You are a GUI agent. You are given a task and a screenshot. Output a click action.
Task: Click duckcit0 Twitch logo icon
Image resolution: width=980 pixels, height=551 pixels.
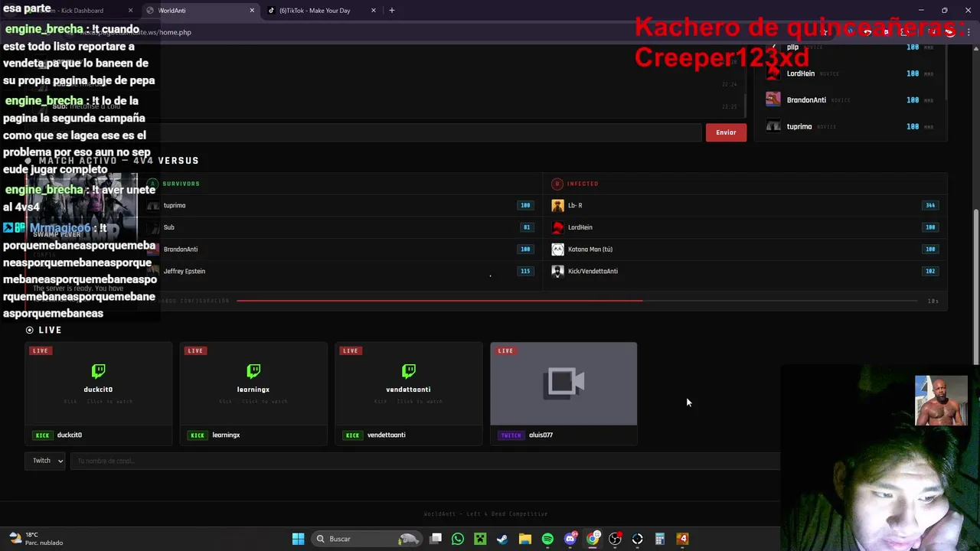click(98, 371)
